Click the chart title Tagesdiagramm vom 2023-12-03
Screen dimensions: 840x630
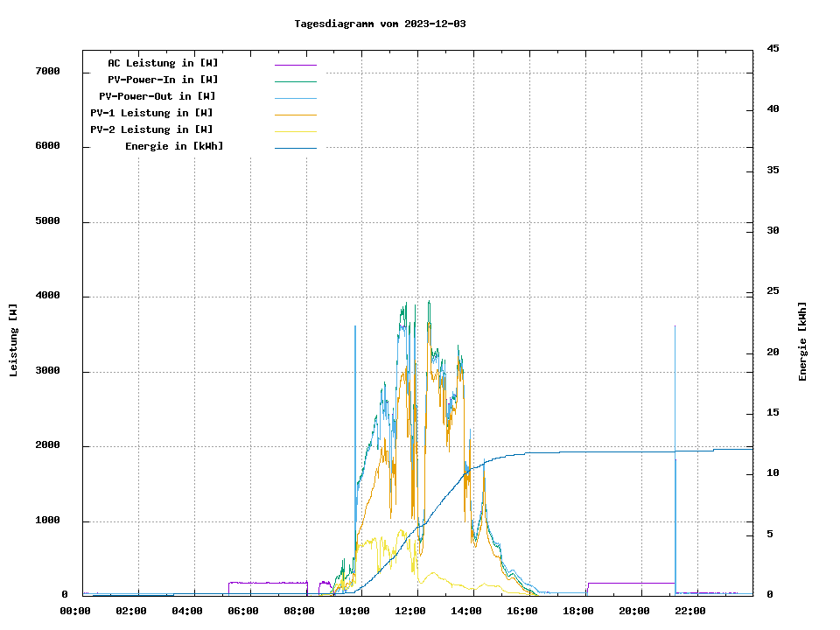[380, 24]
